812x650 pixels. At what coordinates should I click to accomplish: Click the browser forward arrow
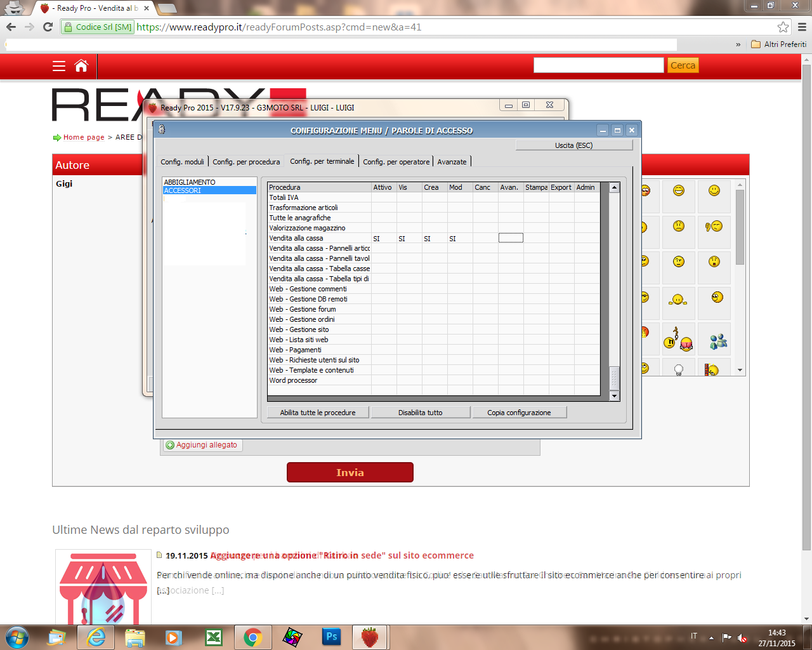pos(29,27)
